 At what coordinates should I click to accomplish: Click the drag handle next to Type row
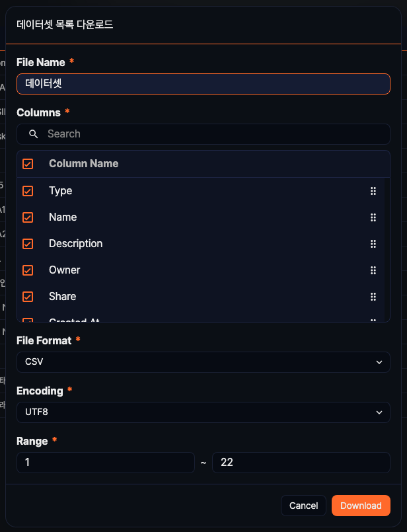coord(373,190)
